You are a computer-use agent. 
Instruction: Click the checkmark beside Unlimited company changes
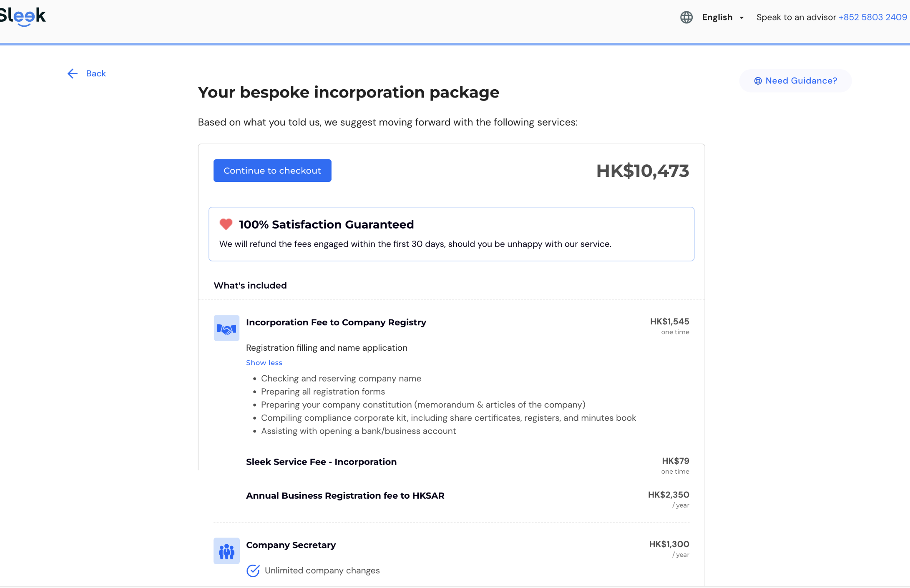click(253, 570)
